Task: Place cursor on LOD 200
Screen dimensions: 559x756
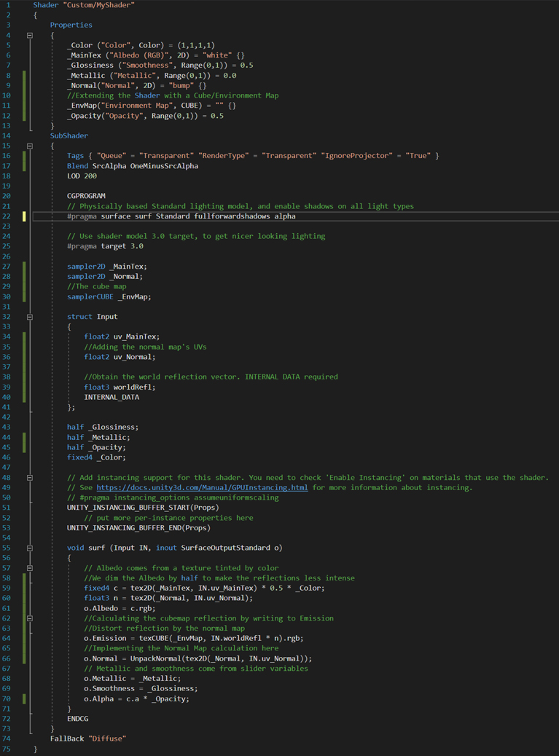Action: click(82, 176)
